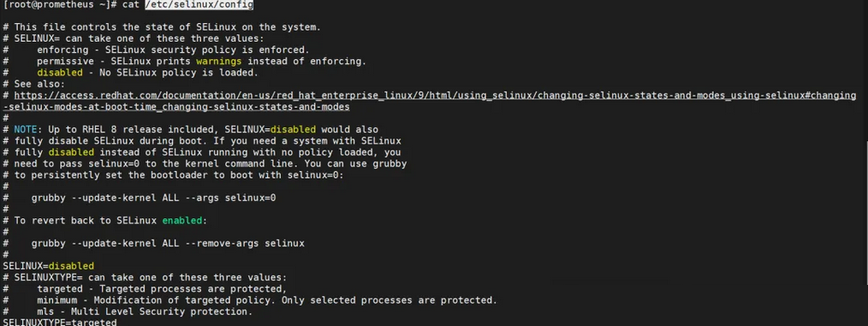Click the wrapped second line of the URL
Image resolution: width=868 pixels, height=326 pixels.
(x=176, y=106)
